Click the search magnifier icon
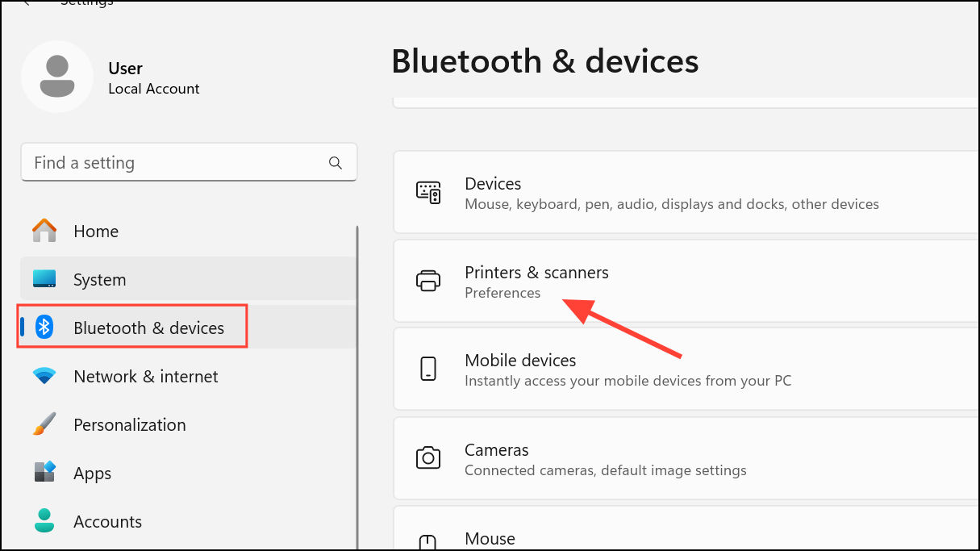Image resolution: width=980 pixels, height=551 pixels. (x=336, y=163)
